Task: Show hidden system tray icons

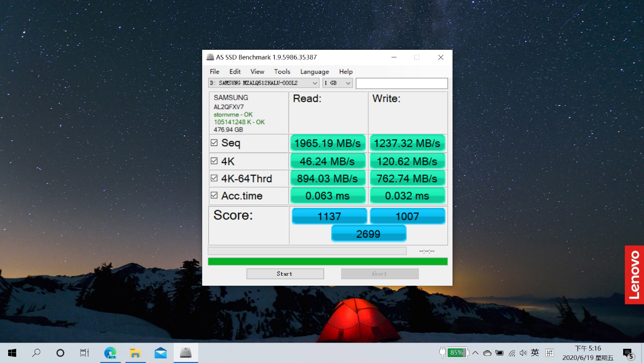Action: (475, 353)
